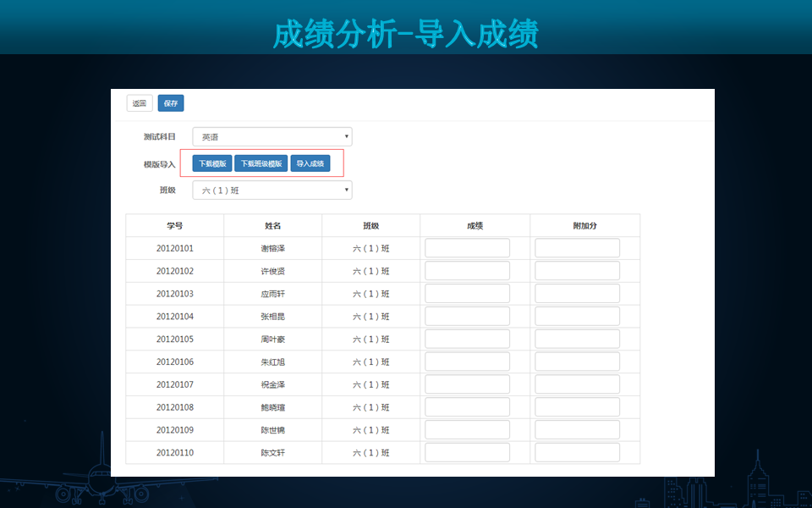Select student ID cell 20120110
Screen dimensions: 812x508
click(x=174, y=453)
